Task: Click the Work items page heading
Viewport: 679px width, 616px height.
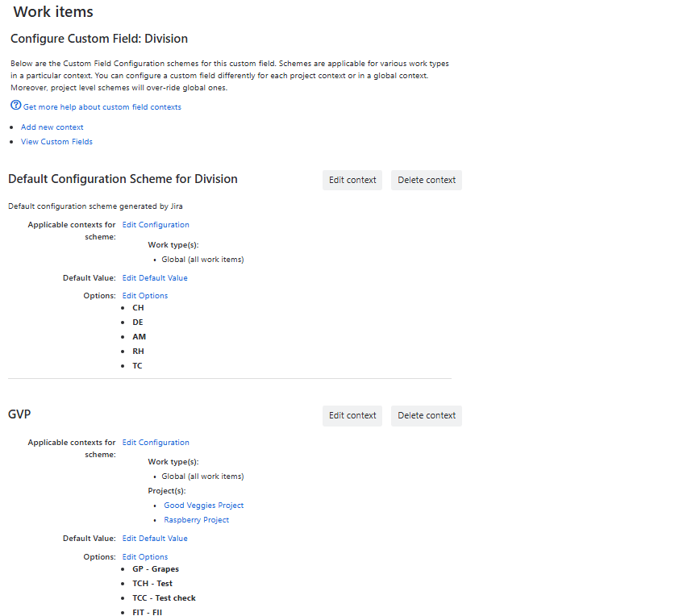Action: 53,12
